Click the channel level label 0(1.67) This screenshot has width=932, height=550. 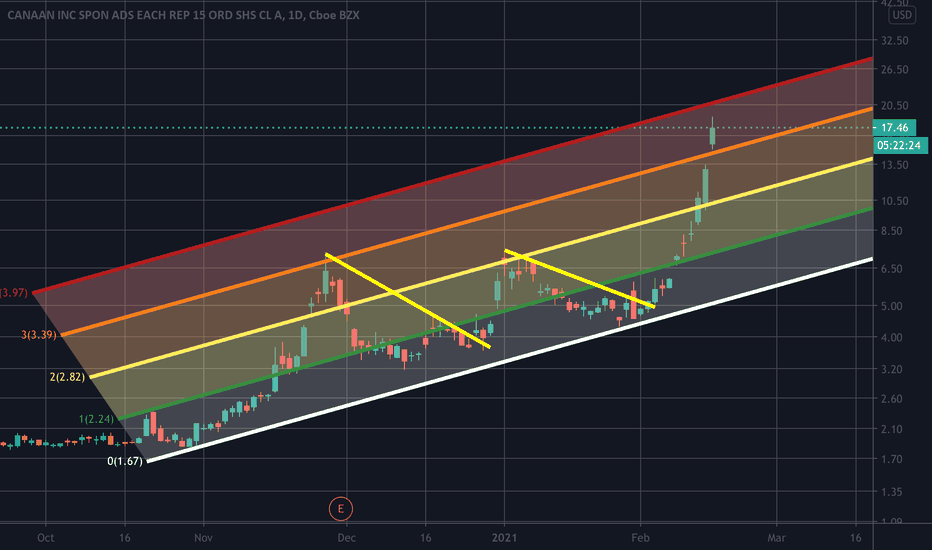(x=125, y=461)
